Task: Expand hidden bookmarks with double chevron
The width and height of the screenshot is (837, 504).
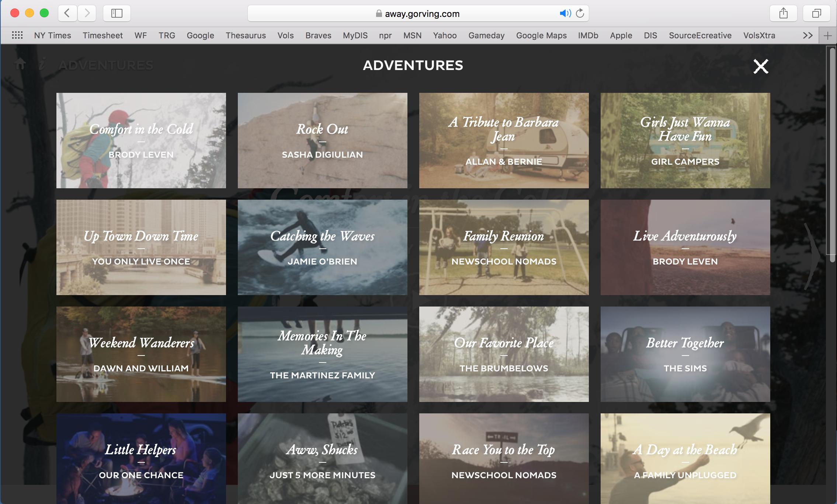Action: pos(808,35)
